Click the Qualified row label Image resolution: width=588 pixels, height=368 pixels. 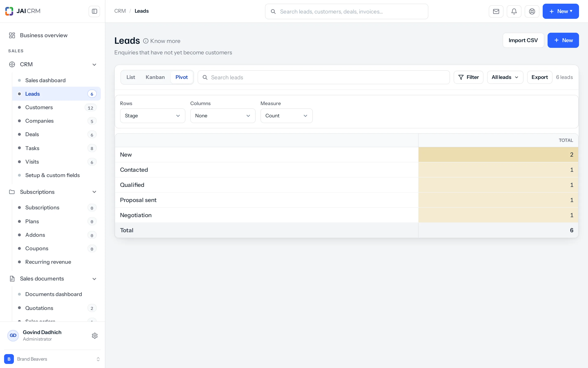pyautogui.click(x=132, y=185)
